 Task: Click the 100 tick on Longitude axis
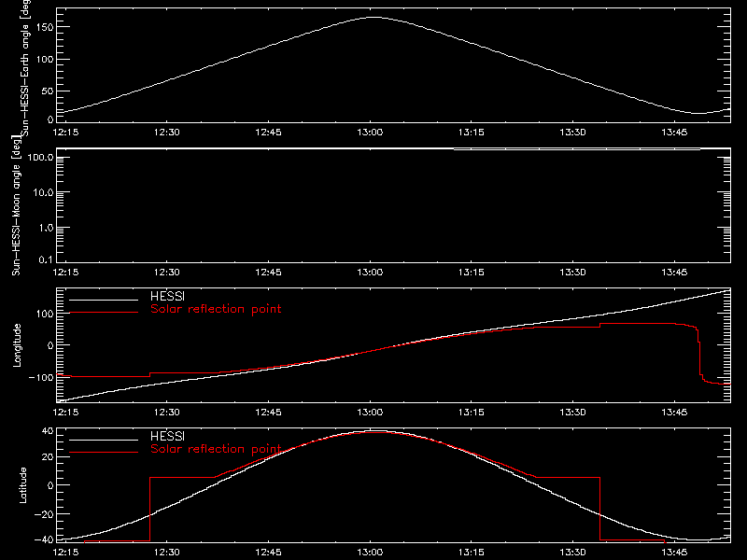coord(45,314)
